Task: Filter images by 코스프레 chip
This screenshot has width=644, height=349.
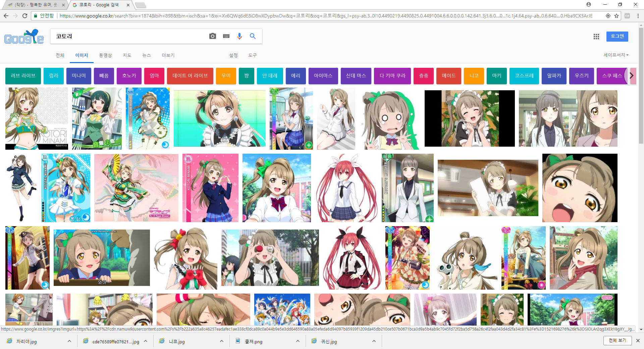Action: (524, 76)
